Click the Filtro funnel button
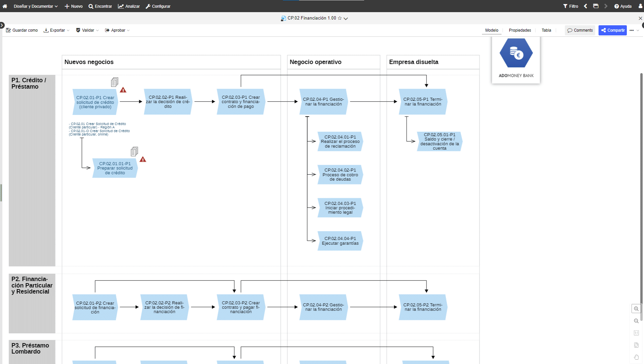The image size is (644, 364). [x=571, y=6]
